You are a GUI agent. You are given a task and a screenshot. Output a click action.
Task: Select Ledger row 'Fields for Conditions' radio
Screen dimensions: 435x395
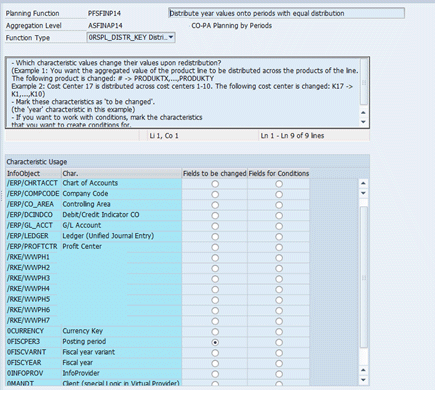tap(279, 237)
